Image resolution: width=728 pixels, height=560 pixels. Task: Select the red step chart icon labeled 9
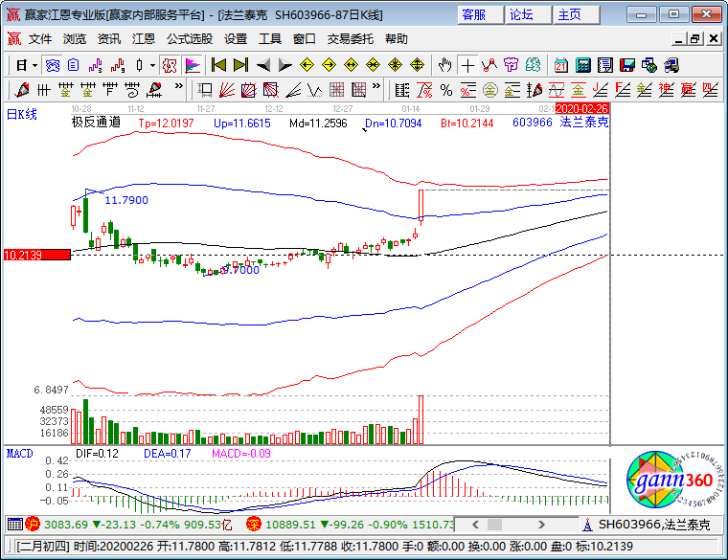point(118,65)
